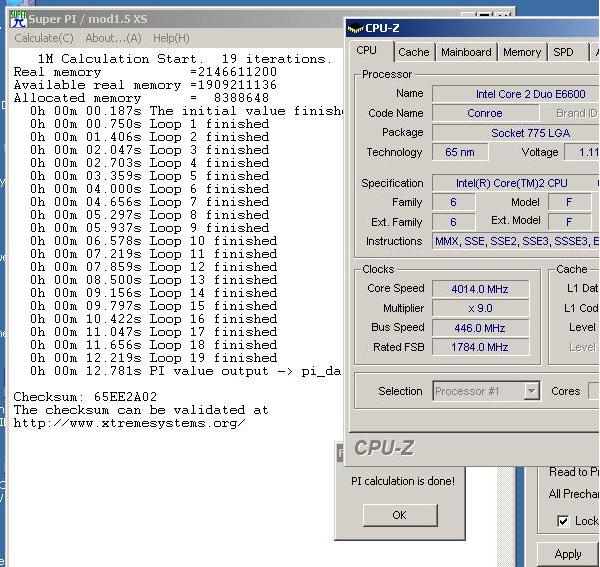
Task: Click the Core Speed 4014.0 MHz value
Action: [480, 289]
